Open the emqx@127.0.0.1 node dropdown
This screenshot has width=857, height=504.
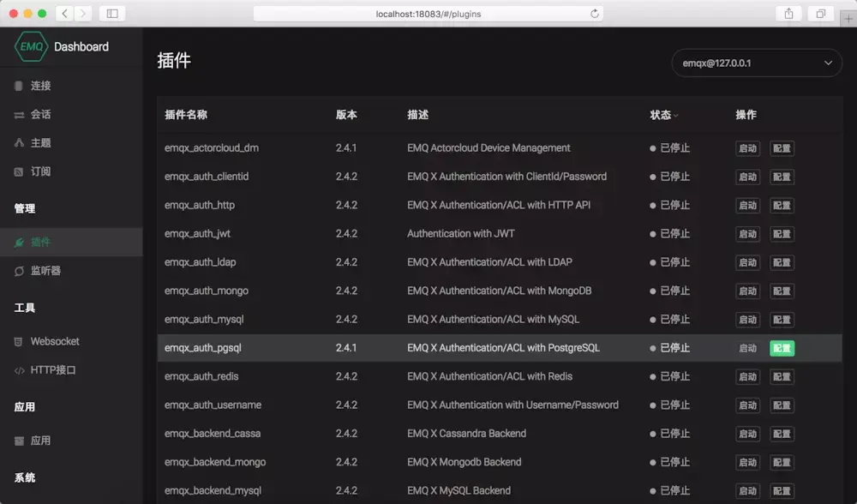point(757,63)
